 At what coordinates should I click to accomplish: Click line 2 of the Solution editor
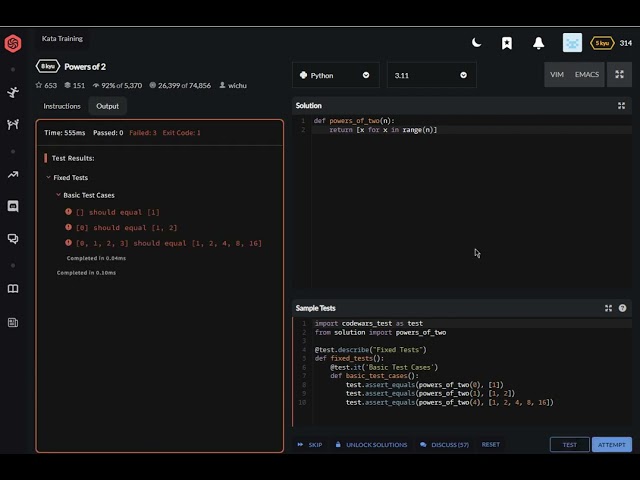pyautogui.click(x=471, y=130)
